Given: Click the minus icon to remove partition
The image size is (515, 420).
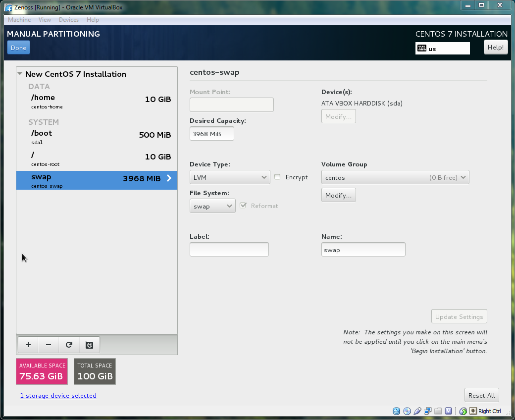Looking at the screenshot, I should 49,345.
